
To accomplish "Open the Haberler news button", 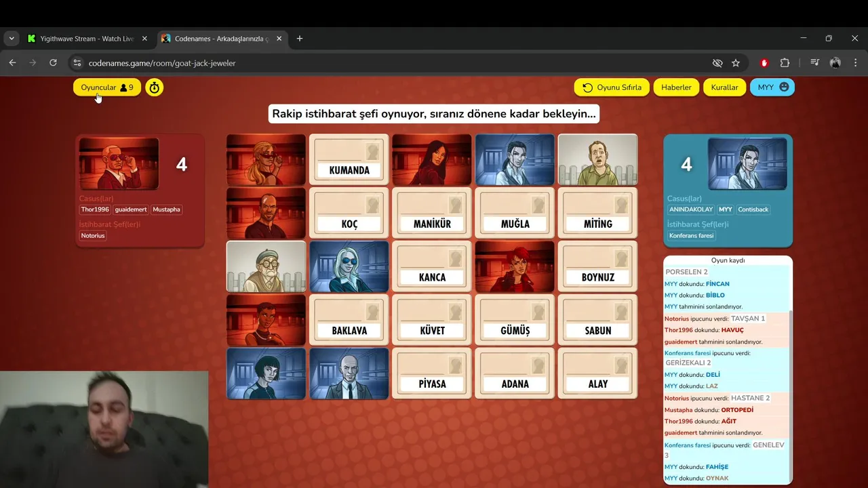I will click(x=676, y=87).
